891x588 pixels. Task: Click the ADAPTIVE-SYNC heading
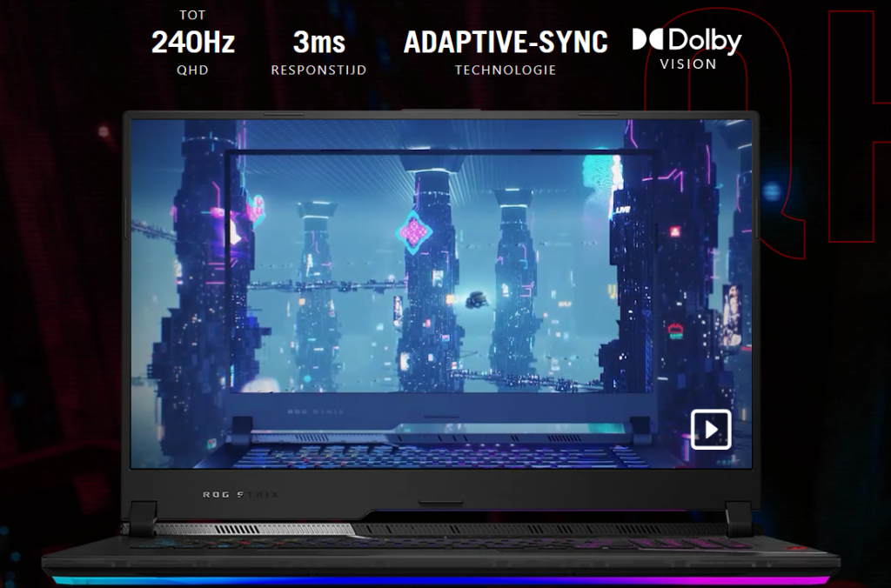click(506, 42)
